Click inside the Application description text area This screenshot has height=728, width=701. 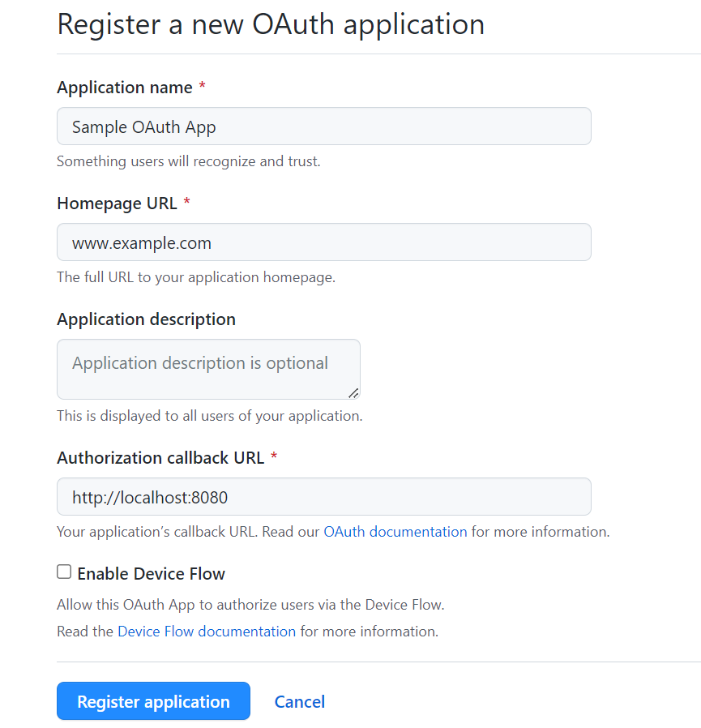click(208, 369)
